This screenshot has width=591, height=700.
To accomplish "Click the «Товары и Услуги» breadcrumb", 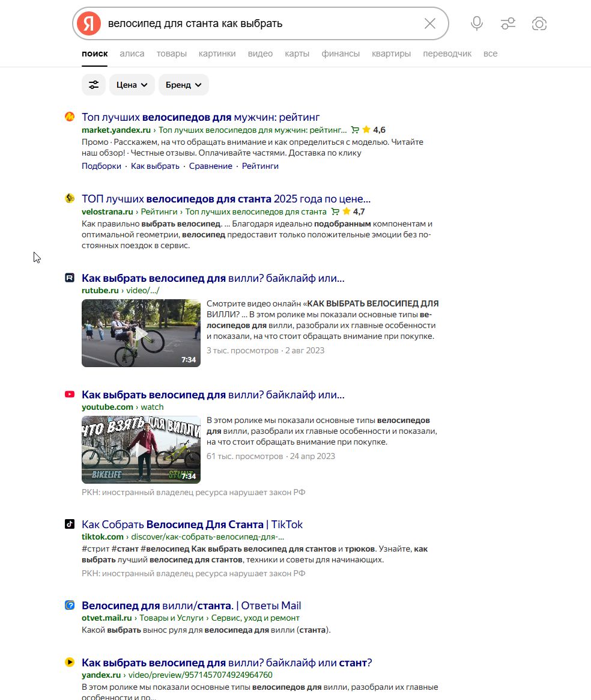I will click(x=171, y=618).
